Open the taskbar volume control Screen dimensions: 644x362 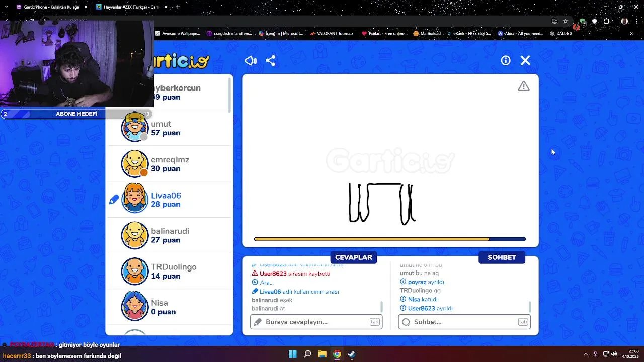pos(614,354)
